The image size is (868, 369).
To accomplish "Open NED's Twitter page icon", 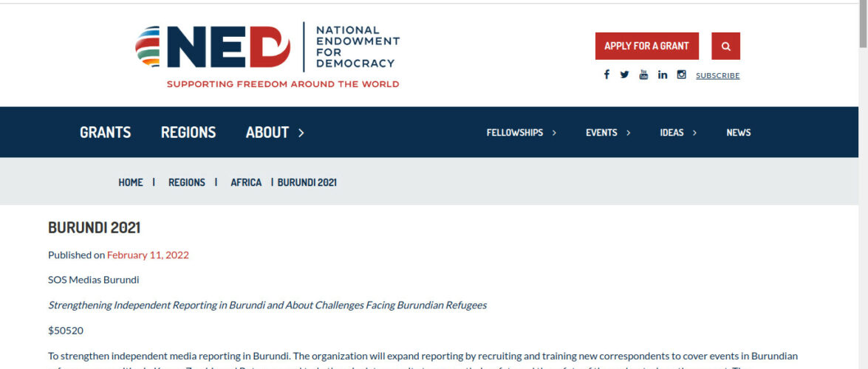I will point(624,75).
